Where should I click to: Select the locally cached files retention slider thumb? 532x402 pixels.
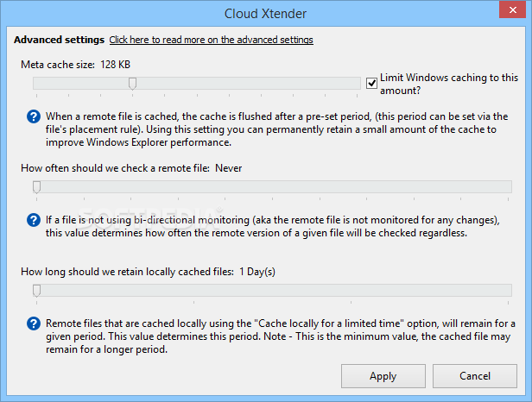click(36, 291)
